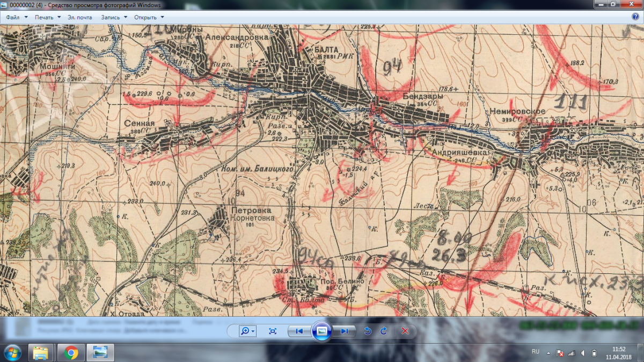This screenshot has height=362, width=644.
Task: Rotate the image clockwise
Action: (x=383, y=331)
